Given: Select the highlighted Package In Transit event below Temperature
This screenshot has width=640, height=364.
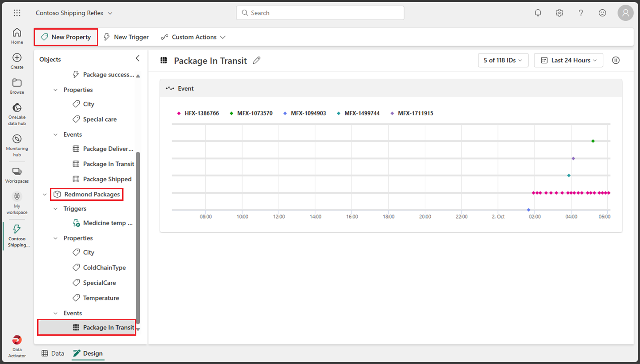Looking at the screenshot, I should point(87,327).
